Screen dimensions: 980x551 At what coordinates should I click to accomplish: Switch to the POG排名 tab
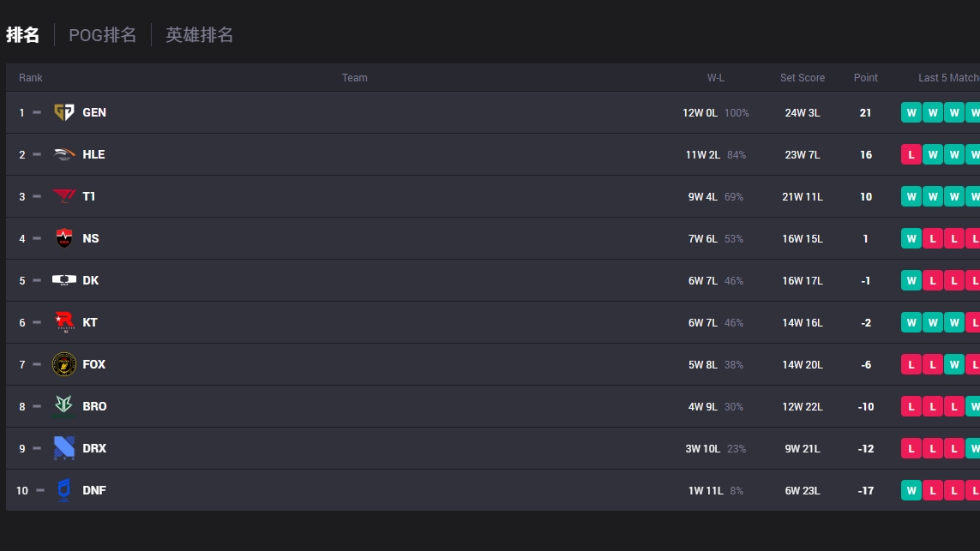tap(103, 35)
